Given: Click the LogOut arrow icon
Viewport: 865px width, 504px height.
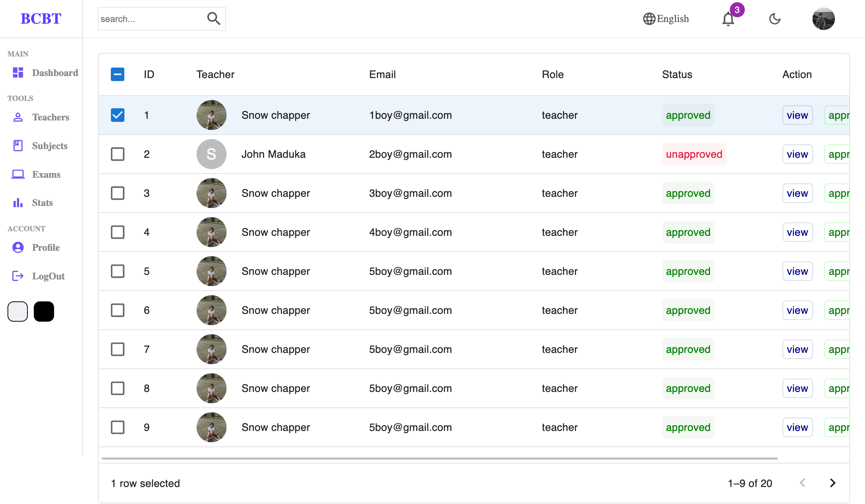Looking at the screenshot, I should point(18,276).
